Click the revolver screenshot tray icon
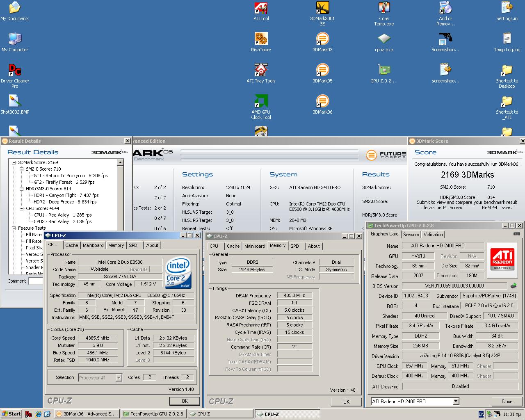Image resolution: width=525 pixels, height=420 pixels. point(498,414)
